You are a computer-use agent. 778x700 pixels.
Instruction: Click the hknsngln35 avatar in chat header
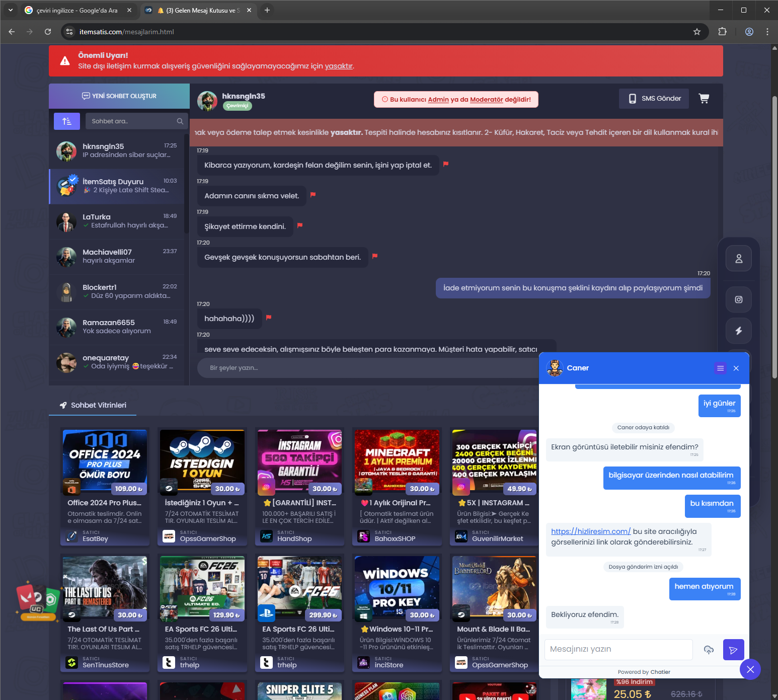207,101
